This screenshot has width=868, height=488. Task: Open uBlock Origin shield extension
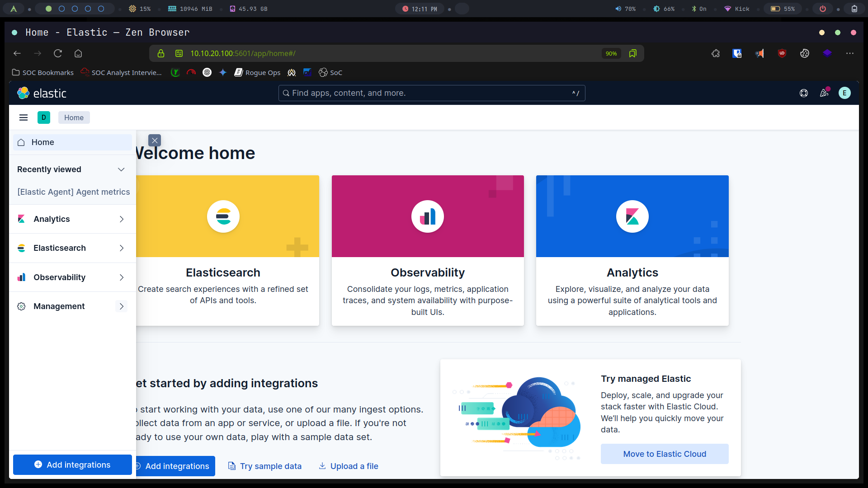click(782, 53)
